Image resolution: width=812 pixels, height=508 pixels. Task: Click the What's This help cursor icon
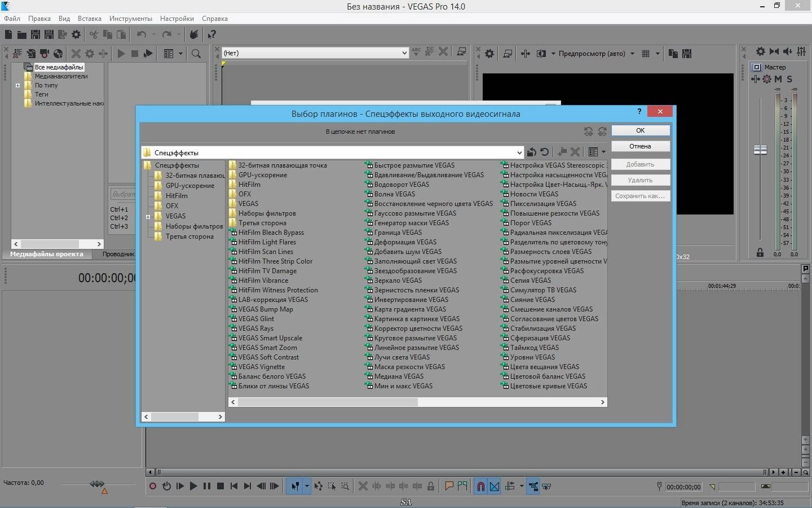pos(212,34)
